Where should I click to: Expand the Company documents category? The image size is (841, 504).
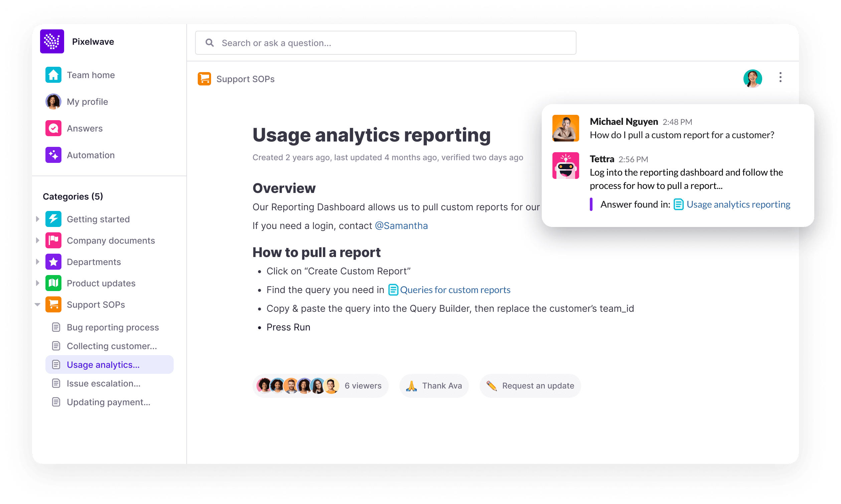(x=37, y=240)
